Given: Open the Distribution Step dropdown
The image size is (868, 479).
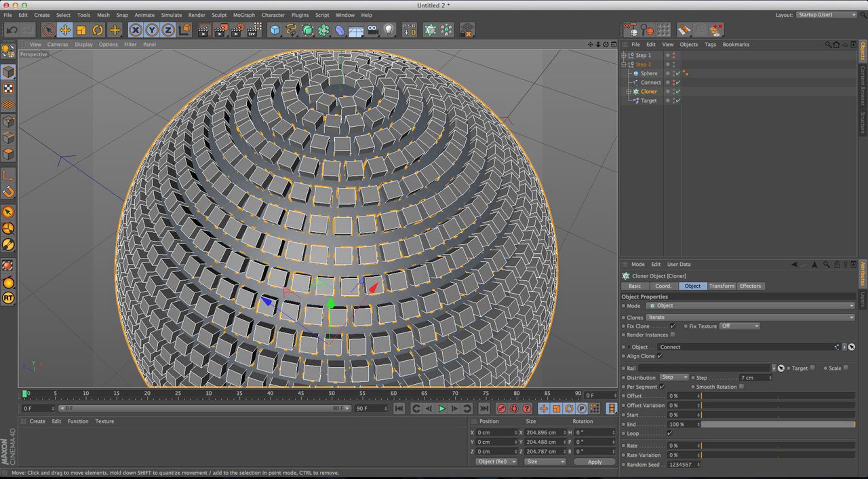Looking at the screenshot, I should [674, 377].
